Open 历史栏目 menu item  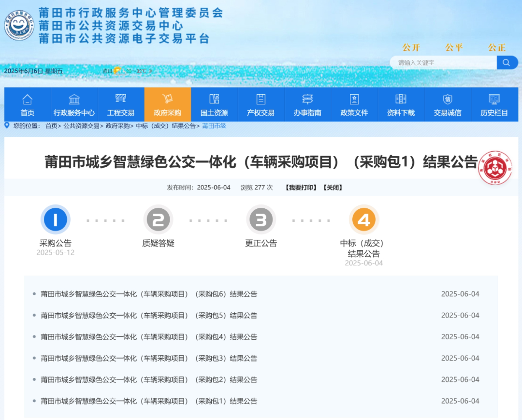(494, 104)
